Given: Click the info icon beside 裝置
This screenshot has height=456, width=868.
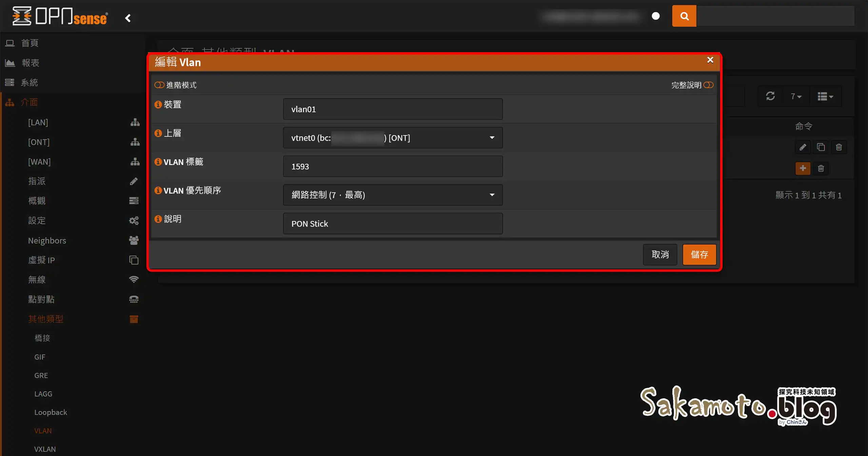Looking at the screenshot, I should [x=158, y=104].
